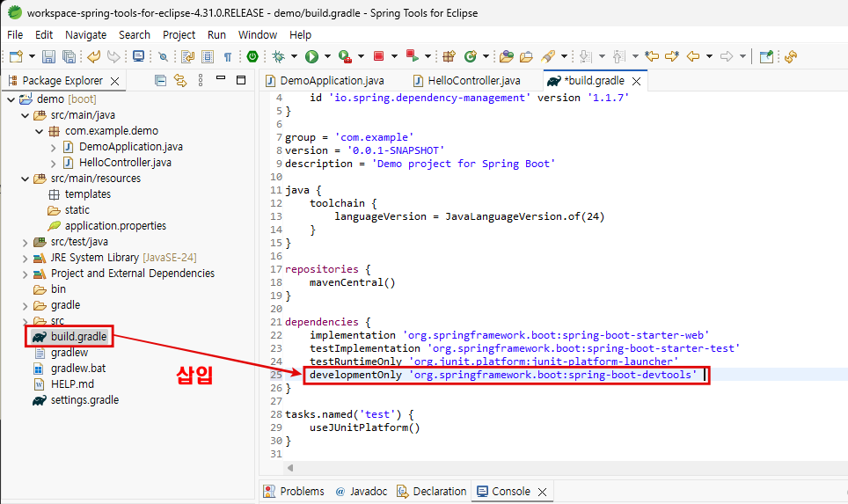
Task: Open the Run button dropdown arrow
Action: tap(327, 56)
